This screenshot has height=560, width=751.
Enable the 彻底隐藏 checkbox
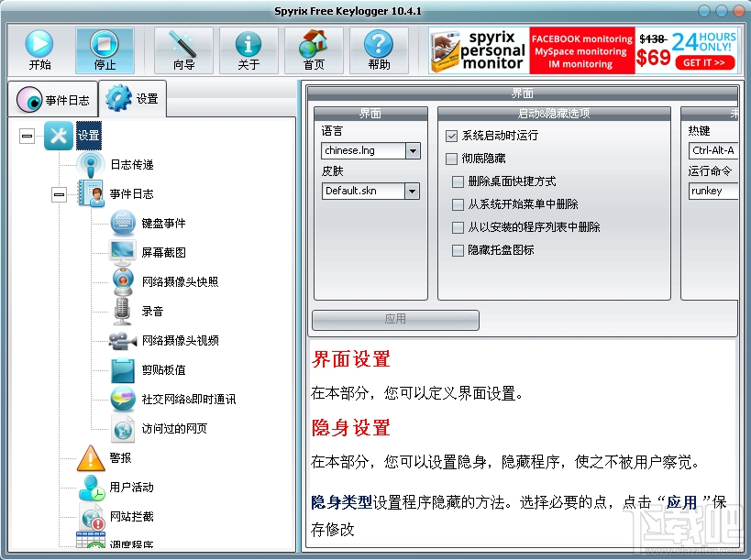pos(450,158)
